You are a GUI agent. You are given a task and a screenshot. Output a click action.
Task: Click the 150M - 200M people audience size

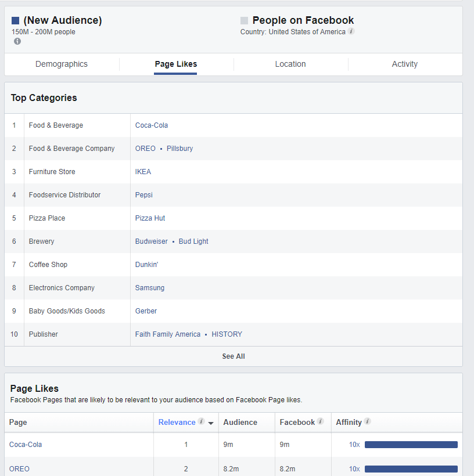click(44, 32)
